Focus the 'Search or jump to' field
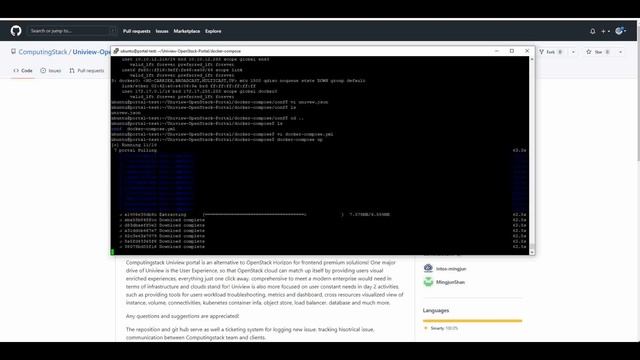640x360 pixels. 72,31
